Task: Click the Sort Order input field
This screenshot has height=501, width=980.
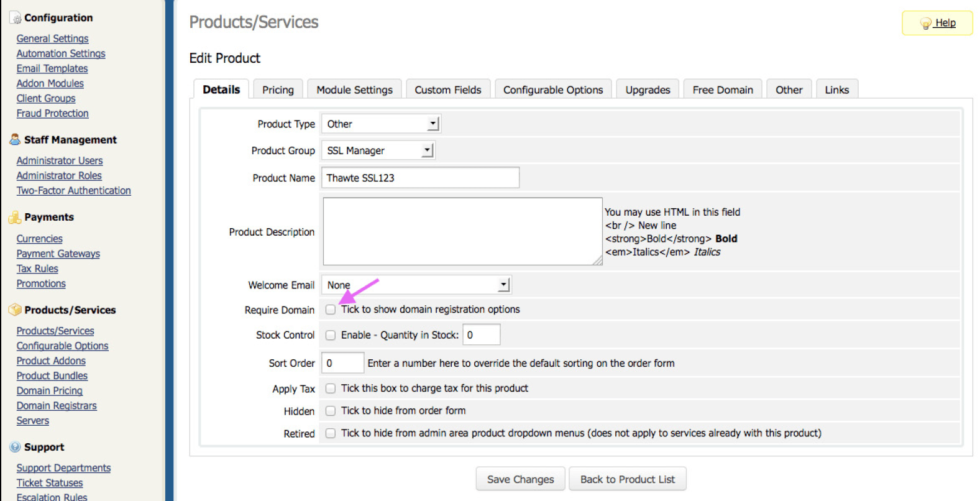Action: pos(342,363)
